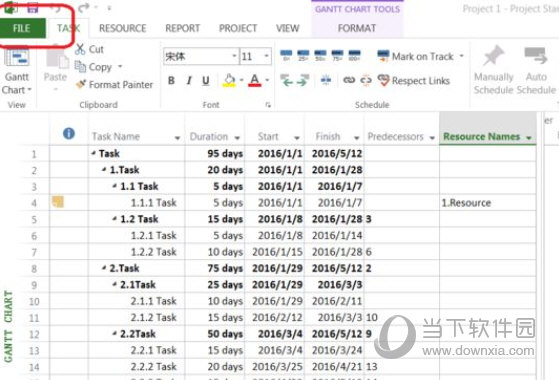Open the Finish column filter dropdown

coord(356,138)
